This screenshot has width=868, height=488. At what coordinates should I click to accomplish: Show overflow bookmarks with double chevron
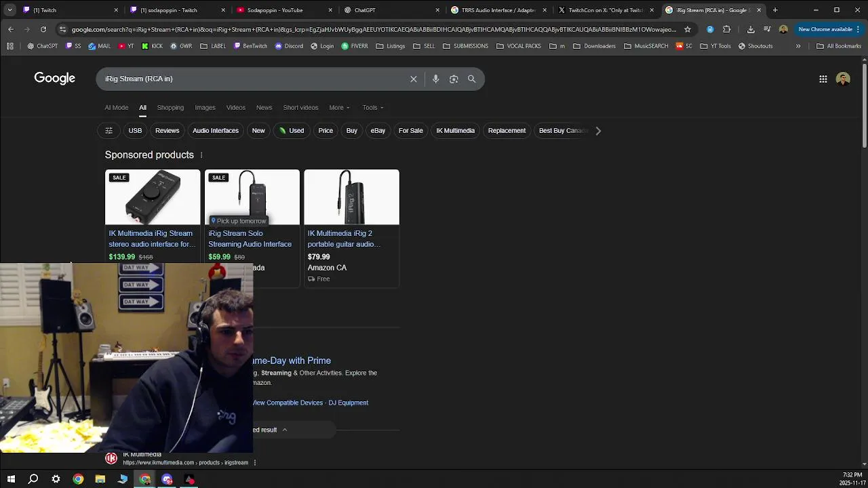coord(798,46)
